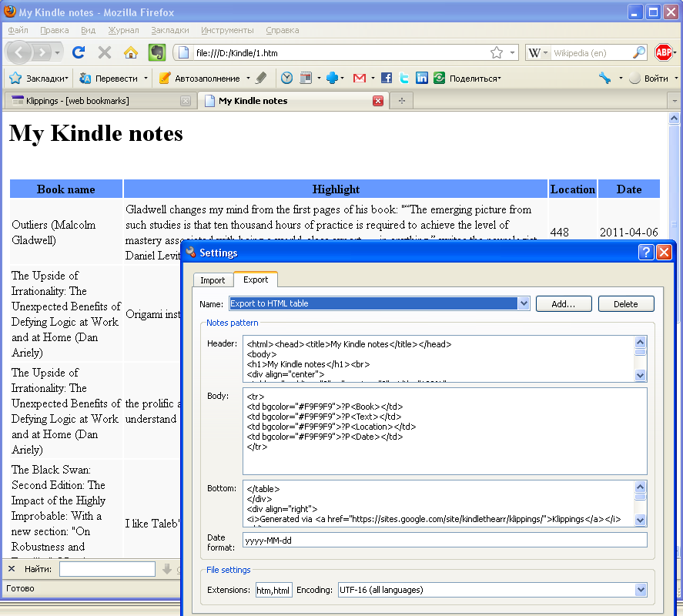Click the window layout toolbar icon
Screen dimensions: 683x616
[x=306, y=78]
